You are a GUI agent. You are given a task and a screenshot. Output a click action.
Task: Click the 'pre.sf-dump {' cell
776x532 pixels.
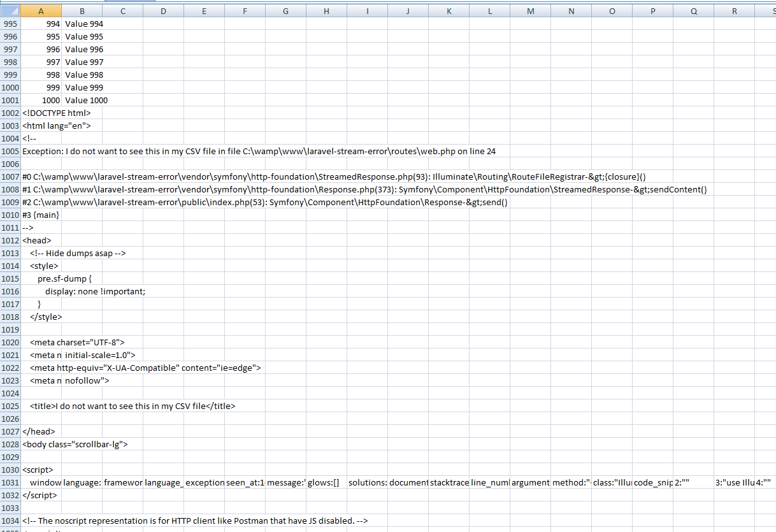(x=64, y=278)
